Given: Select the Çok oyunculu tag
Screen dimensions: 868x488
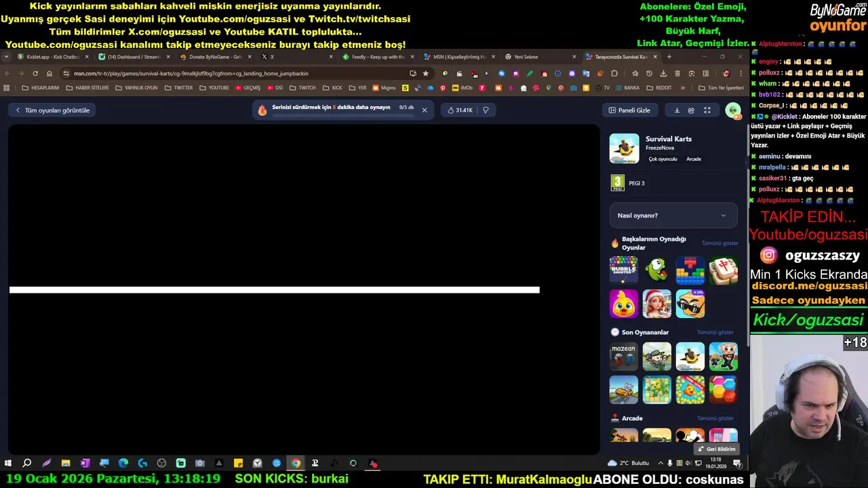Looking at the screenshot, I should (663, 159).
